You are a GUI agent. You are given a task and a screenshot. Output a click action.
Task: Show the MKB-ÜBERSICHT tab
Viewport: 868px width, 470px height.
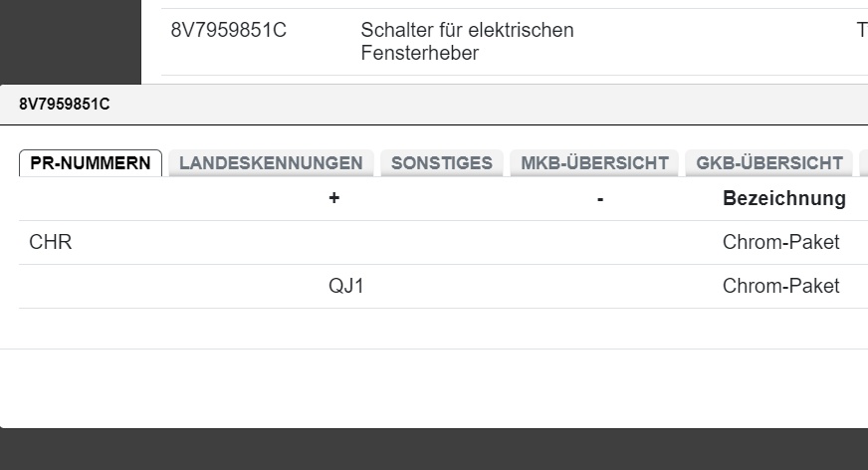coord(594,163)
